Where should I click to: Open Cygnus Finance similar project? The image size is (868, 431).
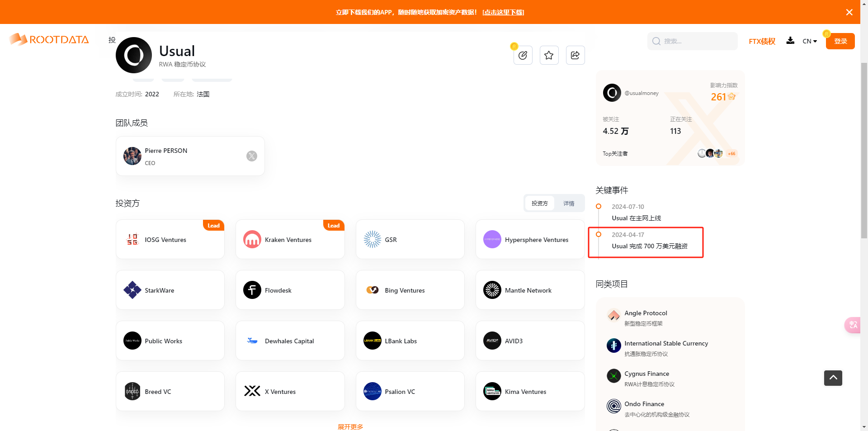pos(646,374)
